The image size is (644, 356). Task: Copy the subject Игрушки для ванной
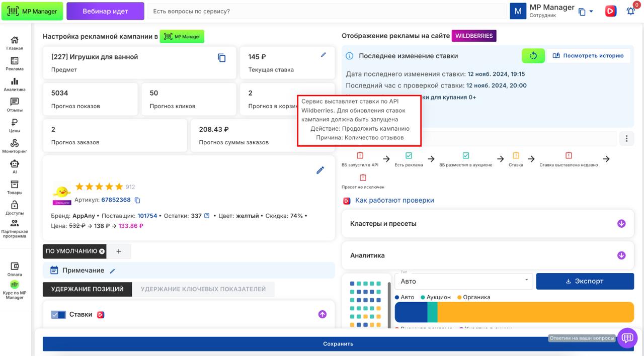coord(221,58)
